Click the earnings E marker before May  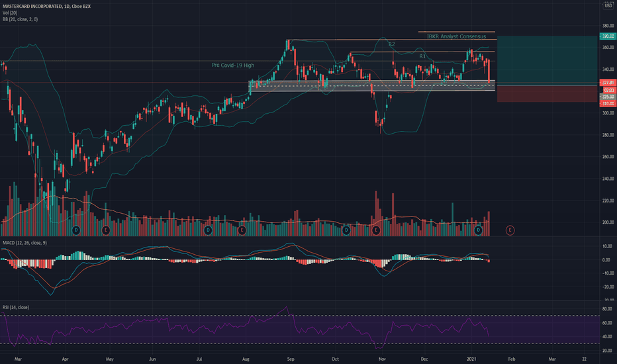point(105,230)
